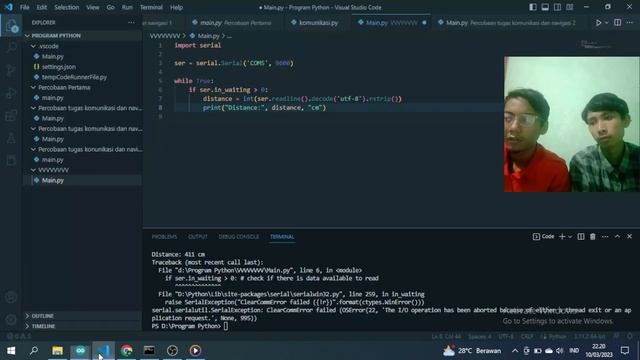Viewport: 640px width, 360px height.
Task: Close the terminal panel
Action: coord(629,236)
